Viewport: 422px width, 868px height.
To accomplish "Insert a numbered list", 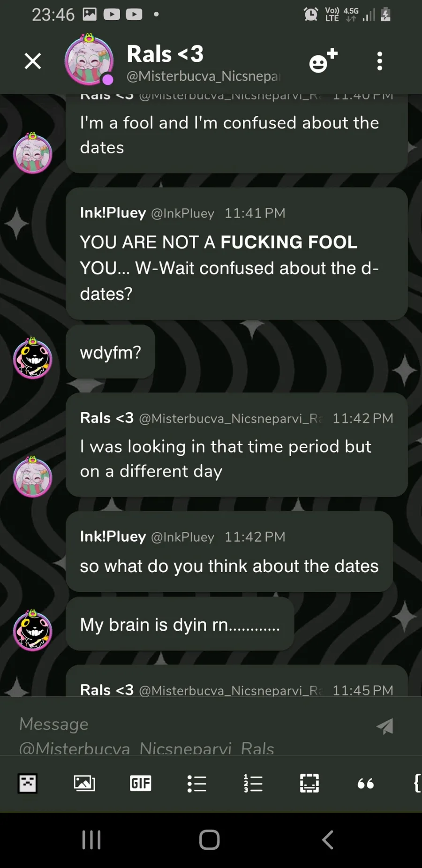I will coord(253,783).
